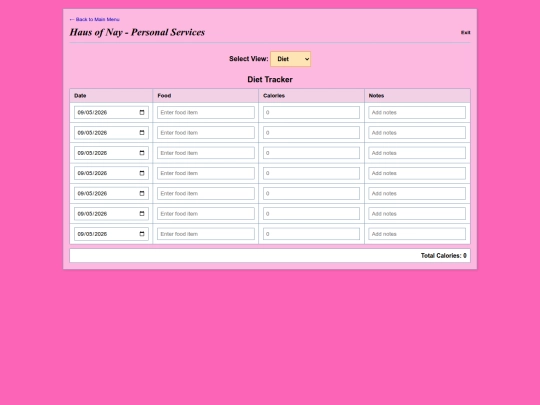Open calendar picker in fifth row date
This screenshot has height=405, width=540.
click(x=142, y=194)
